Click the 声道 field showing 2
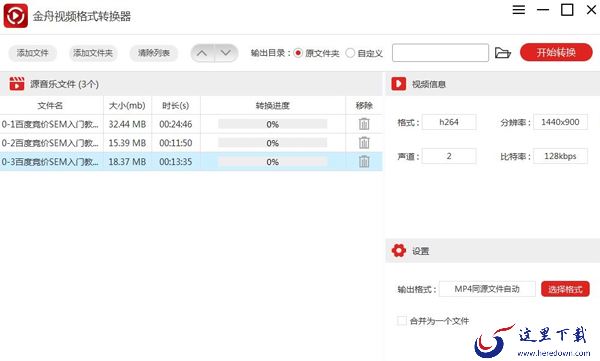Screen dimensions: 600x361 pos(449,156)
